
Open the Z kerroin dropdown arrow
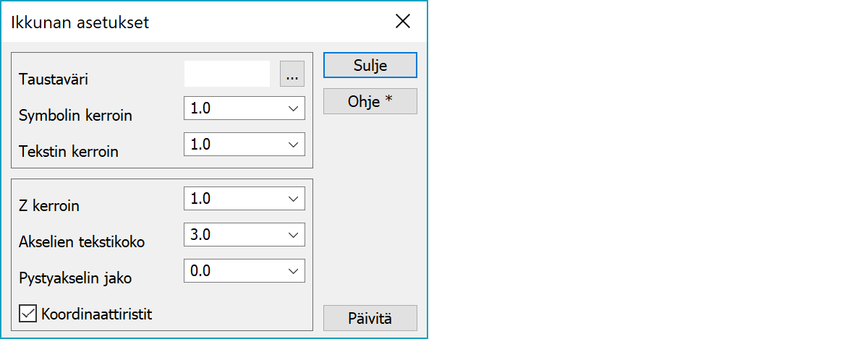(293, 198)
